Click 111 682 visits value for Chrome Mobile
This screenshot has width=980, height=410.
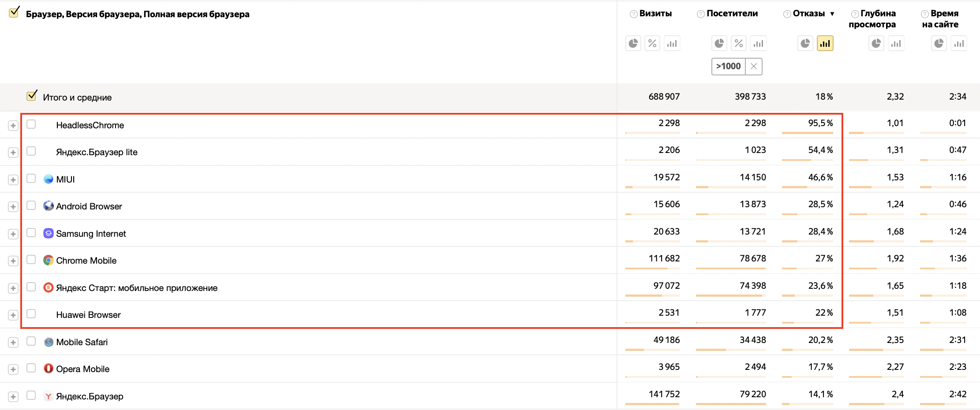click(x=664, y=258)
